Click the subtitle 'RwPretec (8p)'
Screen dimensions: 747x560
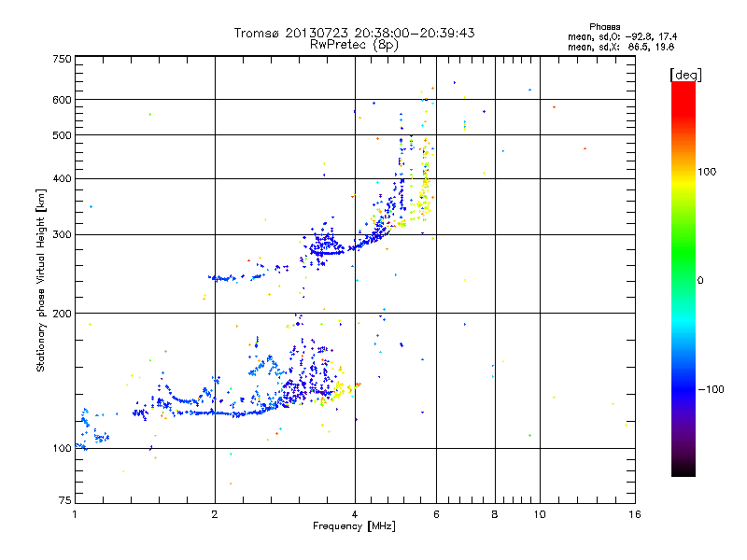click(354, 45)
